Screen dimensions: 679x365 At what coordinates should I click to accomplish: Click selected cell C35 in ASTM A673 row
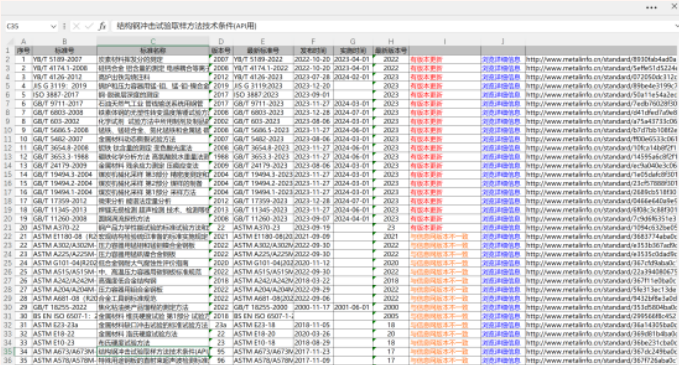153,352
